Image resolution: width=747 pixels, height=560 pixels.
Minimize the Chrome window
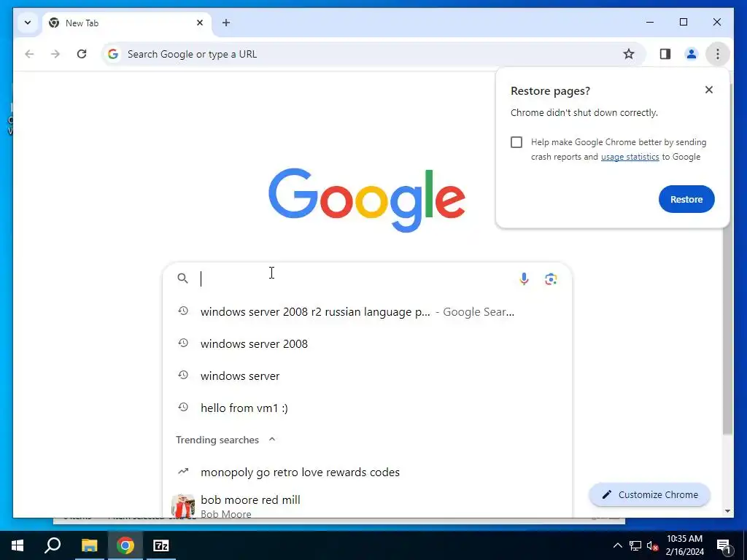pos(650,22)
